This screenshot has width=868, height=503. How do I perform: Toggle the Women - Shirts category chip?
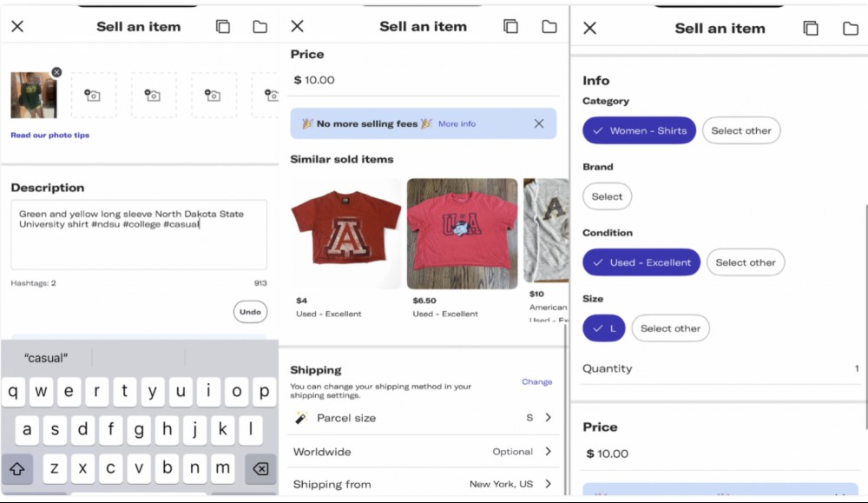(639, 130)
